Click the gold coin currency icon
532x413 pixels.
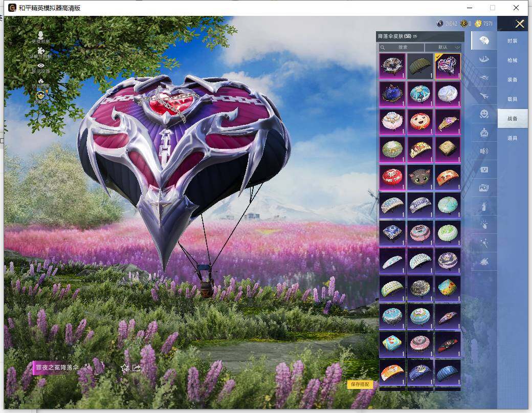click(478, 24)
